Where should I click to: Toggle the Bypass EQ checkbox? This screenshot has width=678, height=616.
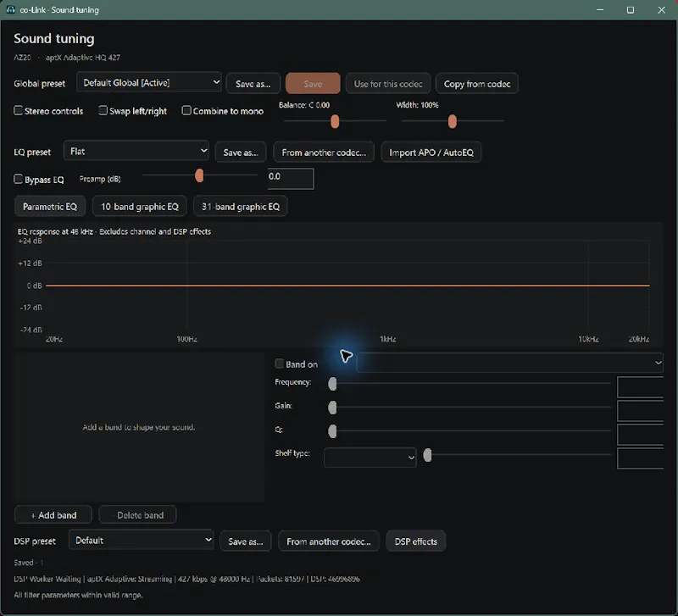click(18, 179)
